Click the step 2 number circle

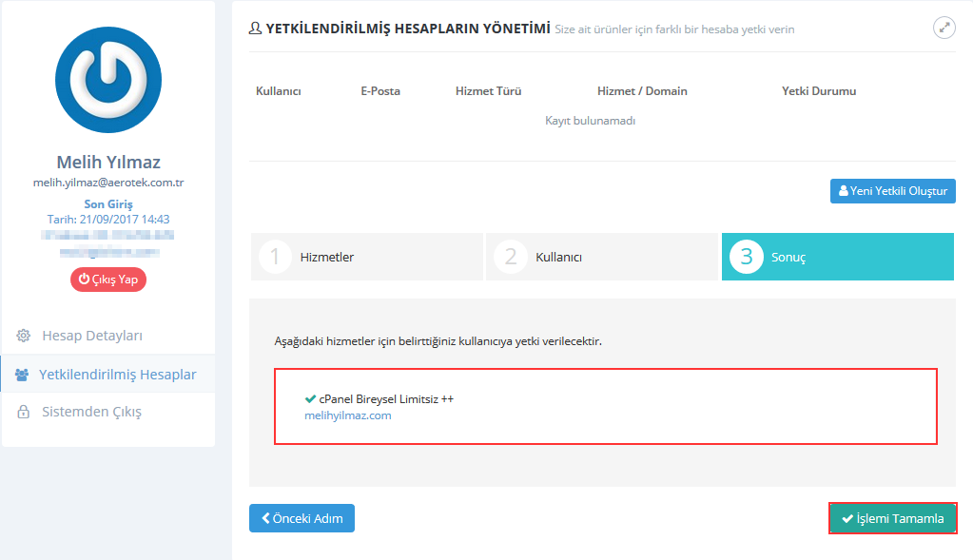pyautogui.click(x=511, y=258)
